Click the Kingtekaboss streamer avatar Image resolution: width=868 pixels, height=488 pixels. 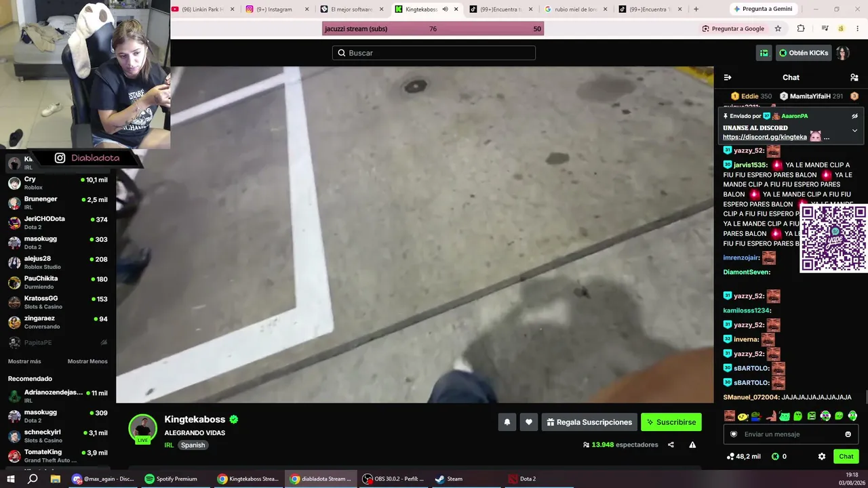tap(143, 428)
